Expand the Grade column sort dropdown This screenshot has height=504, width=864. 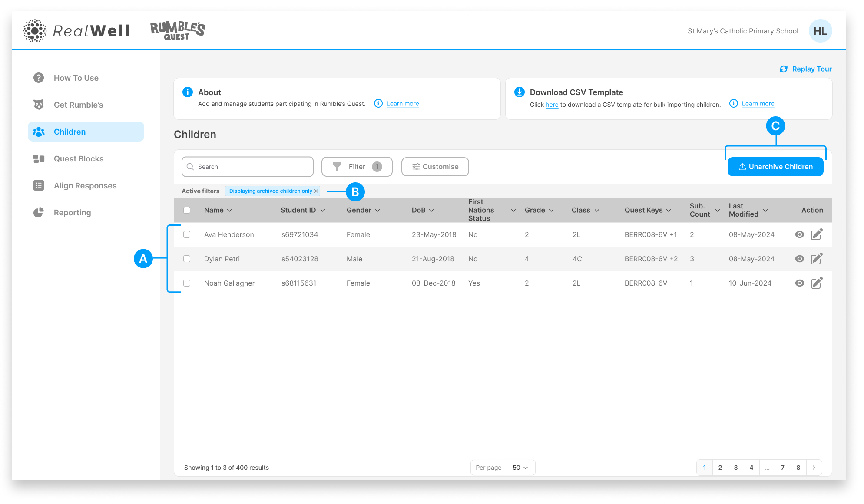[x=551, y=211]
